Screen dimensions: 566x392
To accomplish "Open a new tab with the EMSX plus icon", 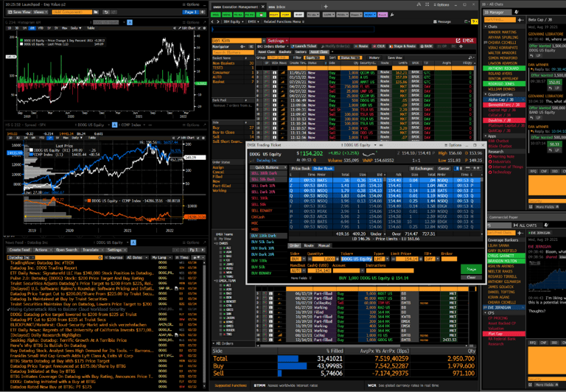I will (326, 7).
